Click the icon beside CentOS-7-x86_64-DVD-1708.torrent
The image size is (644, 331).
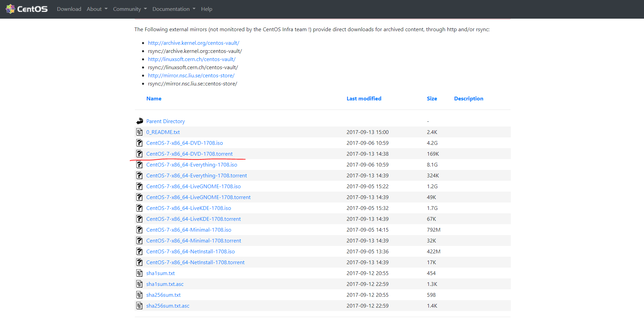(x=139, y=154)
